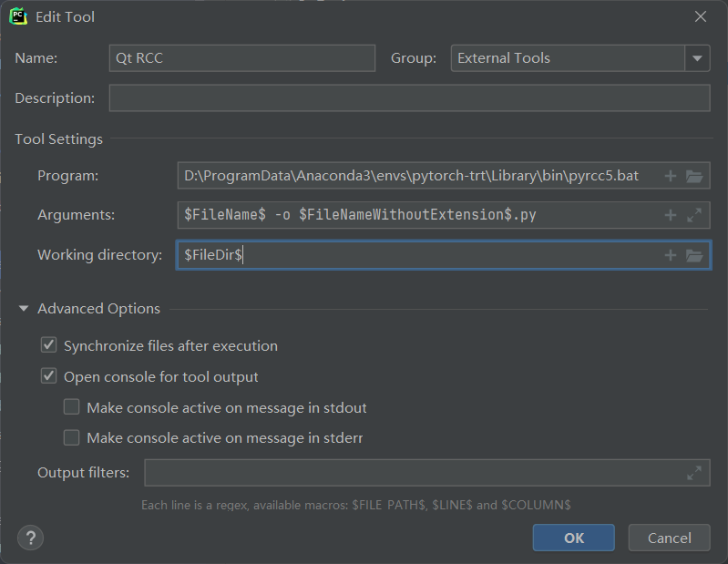The image size is (728, 564).
Task: Expand the Output filters field
Action: pos(694,473)
